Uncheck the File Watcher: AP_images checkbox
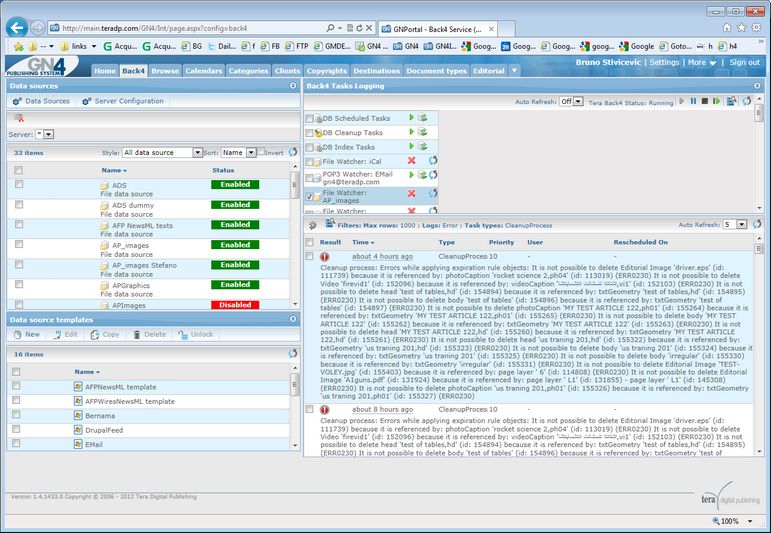The height and width of the screenshot is (533, 771). coord(309,196)
